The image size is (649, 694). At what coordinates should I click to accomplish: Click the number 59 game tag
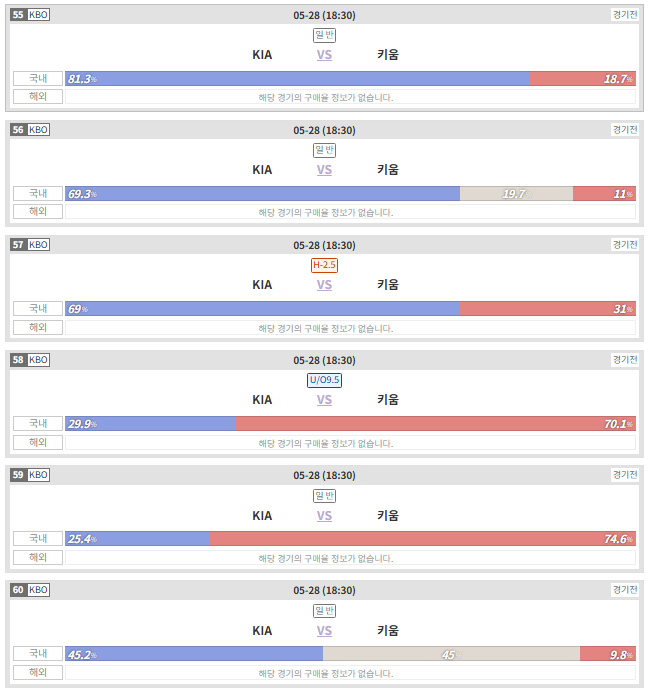click(x=18, y=475)
